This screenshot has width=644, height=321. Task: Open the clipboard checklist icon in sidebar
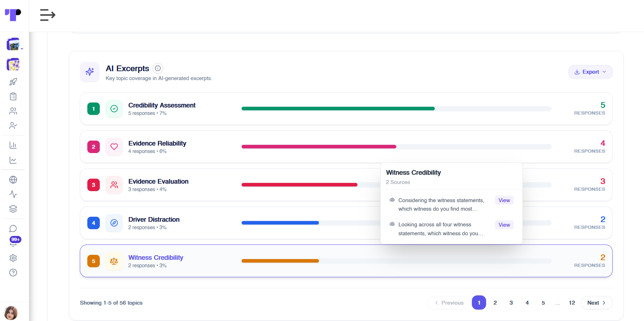(x=13, y=96)
